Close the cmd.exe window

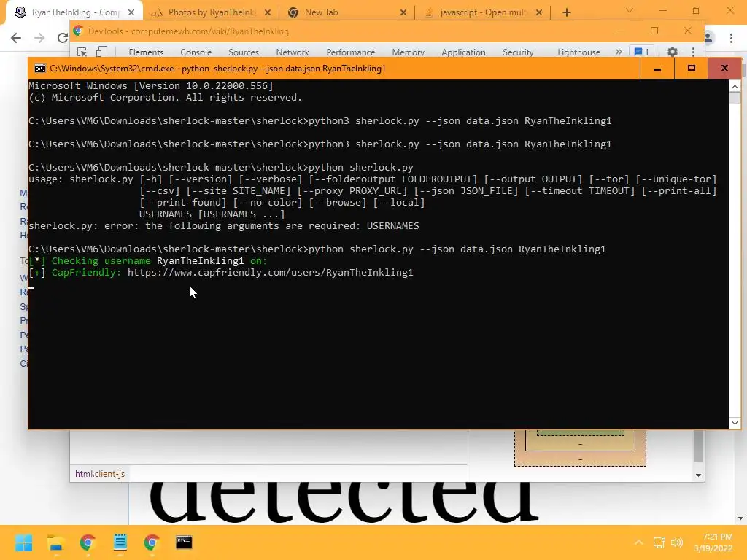[724, 69]
